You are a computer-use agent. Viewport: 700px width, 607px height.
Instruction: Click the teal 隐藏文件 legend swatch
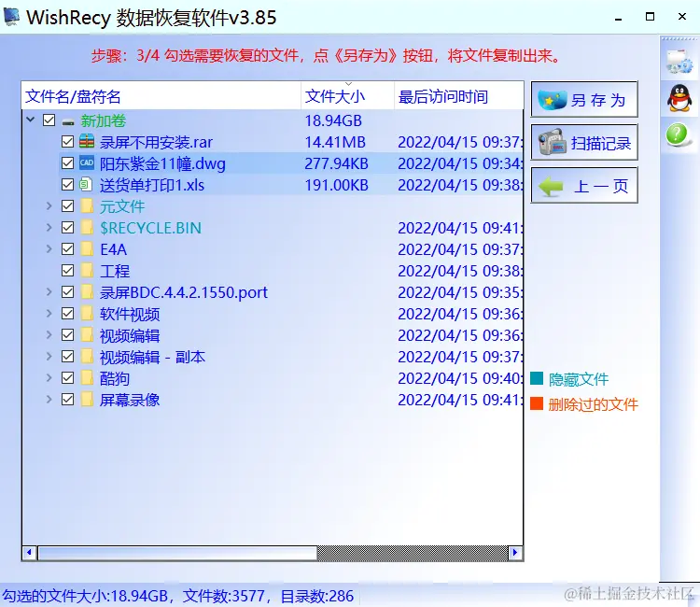(537, 378)
